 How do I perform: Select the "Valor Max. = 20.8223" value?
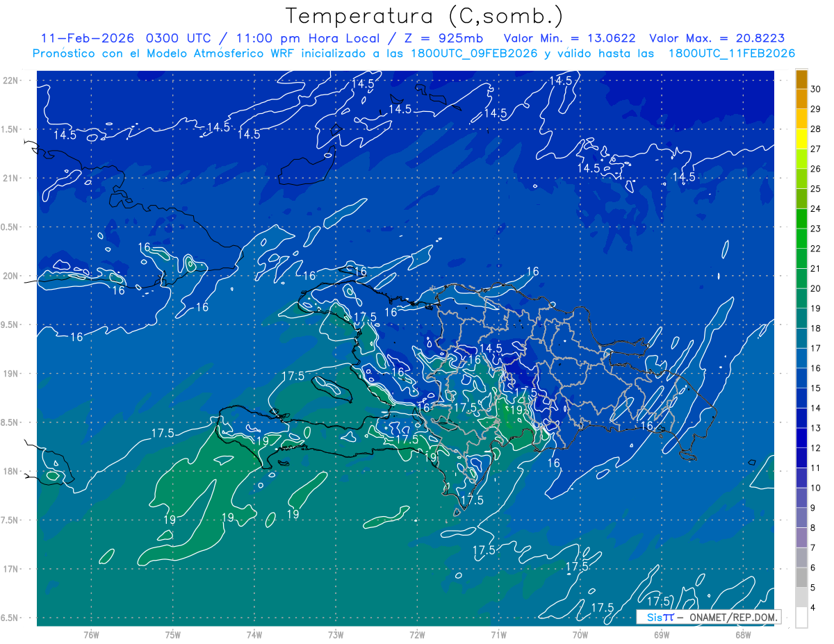717,38
